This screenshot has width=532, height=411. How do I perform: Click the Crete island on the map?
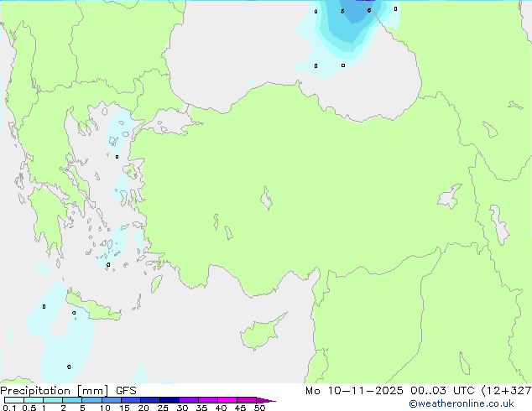[x=92, y=306]
